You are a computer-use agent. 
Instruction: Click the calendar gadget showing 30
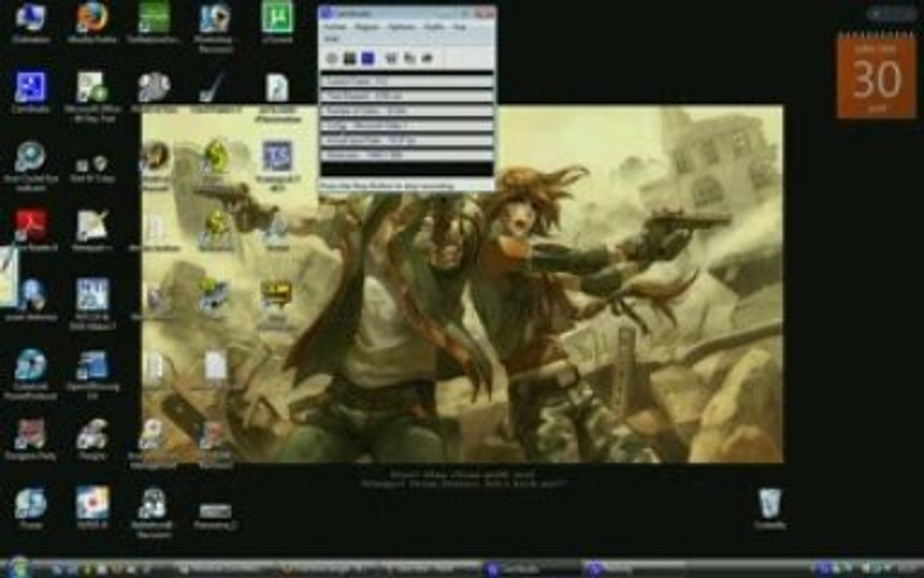click(x=876, y=77)
